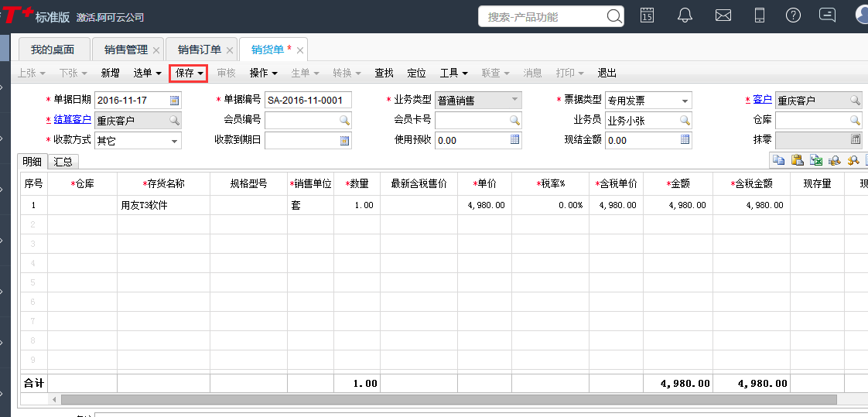Open the date picker for 单据日期
Image resolution: width=868 pixels, height=417 pixels.
point(174,101)
